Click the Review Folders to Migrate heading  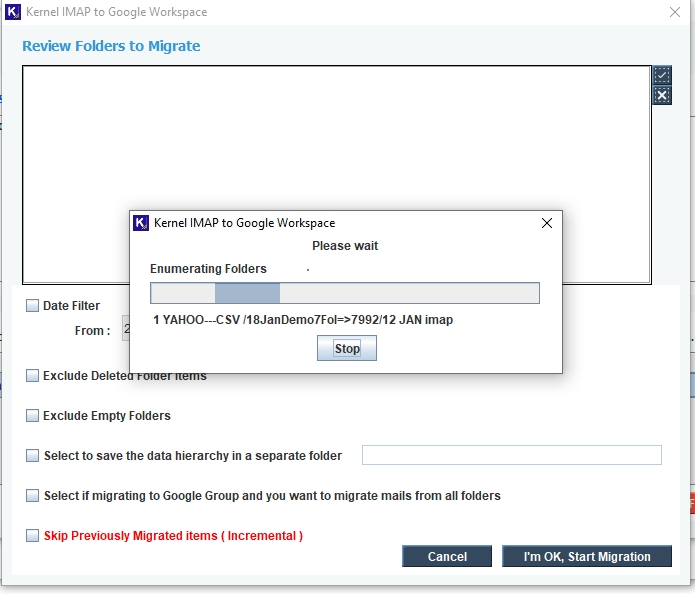click(x=111, y=46)
